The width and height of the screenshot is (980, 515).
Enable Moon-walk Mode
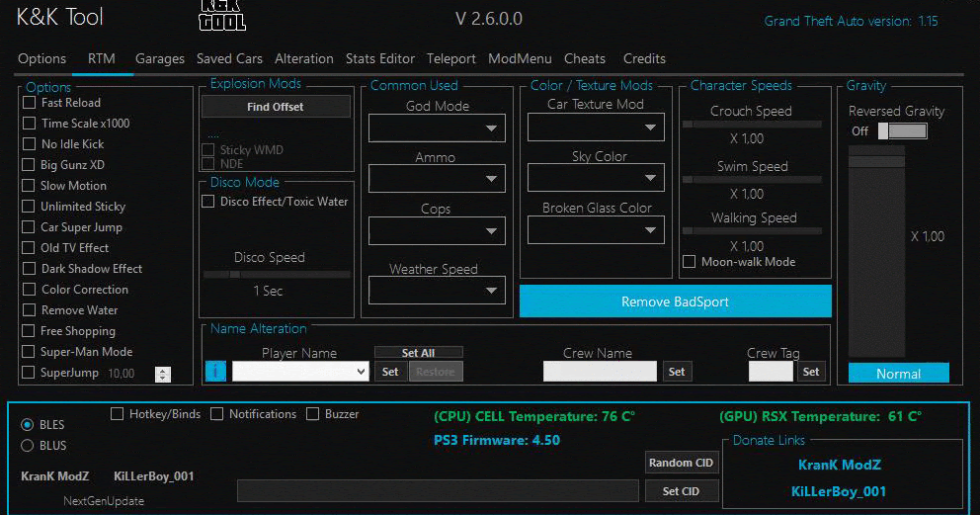pos(690,261)
